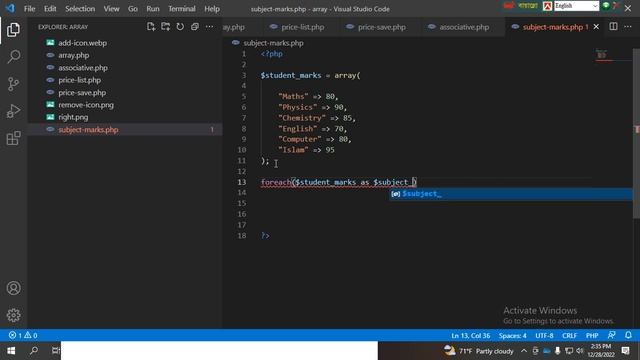Open Windows Task View

click(x=55, y=351)
